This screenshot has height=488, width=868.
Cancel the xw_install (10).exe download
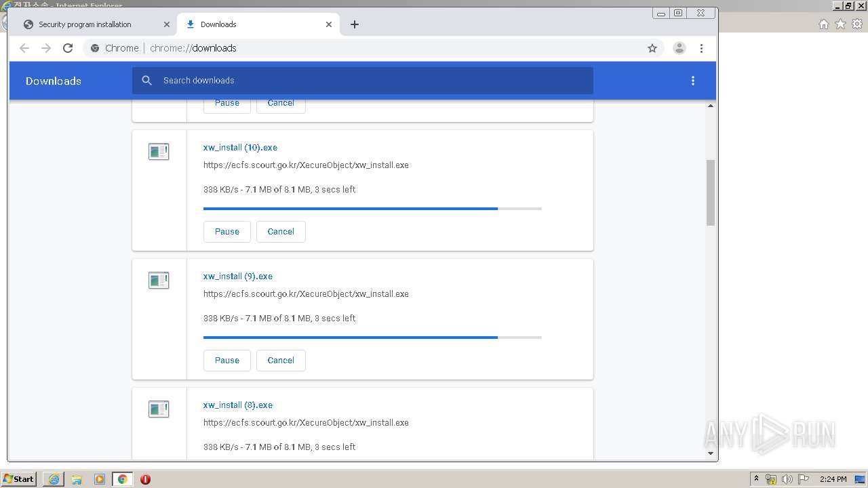[x=281, y=232]
